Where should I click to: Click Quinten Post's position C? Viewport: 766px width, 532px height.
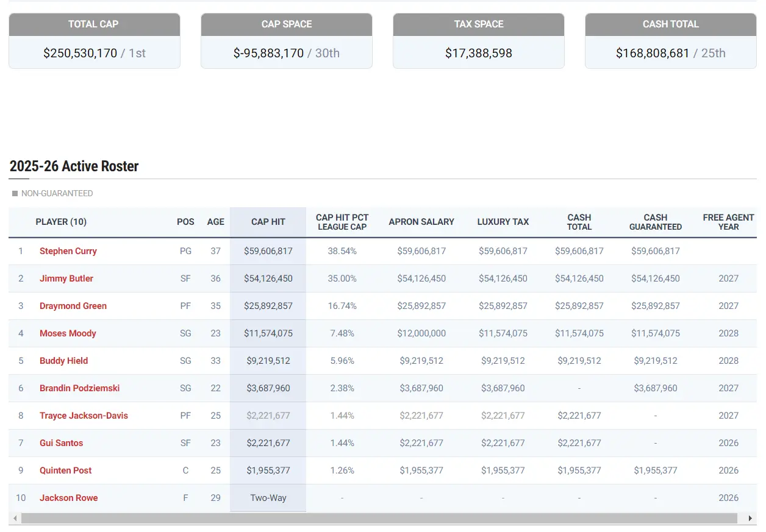(x=185, y=470)
